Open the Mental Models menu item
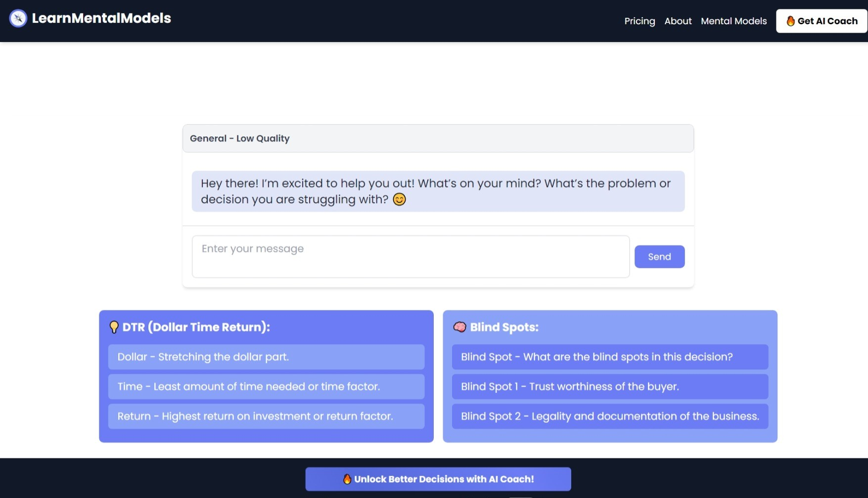868x498 pixels. [x=733, y=21]
